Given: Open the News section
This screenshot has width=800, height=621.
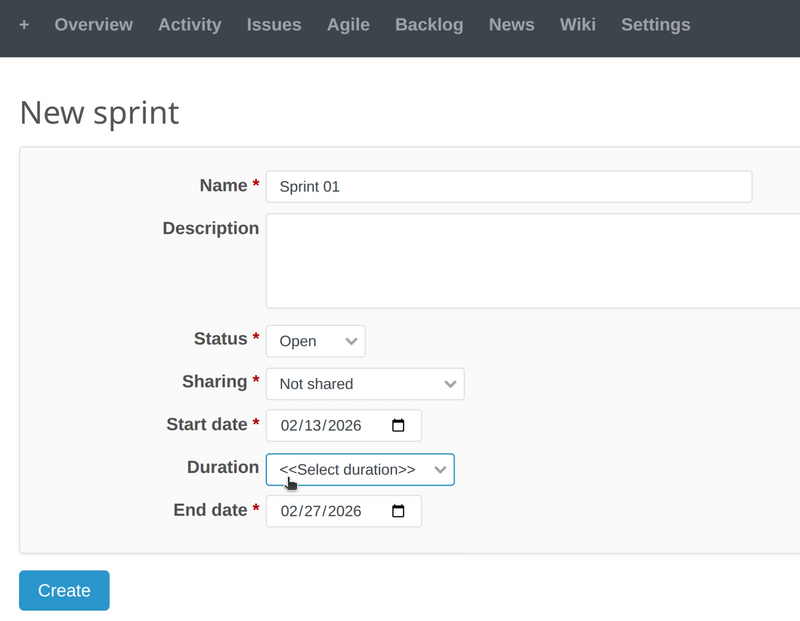Looking at the screenshot, I should click(511, 25).
